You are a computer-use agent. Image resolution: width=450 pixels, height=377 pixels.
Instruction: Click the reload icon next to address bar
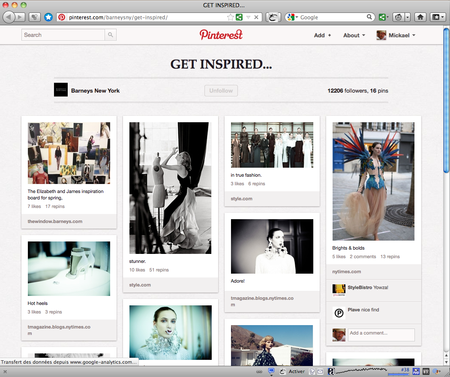pyautogui.click(x=273, y=17)
